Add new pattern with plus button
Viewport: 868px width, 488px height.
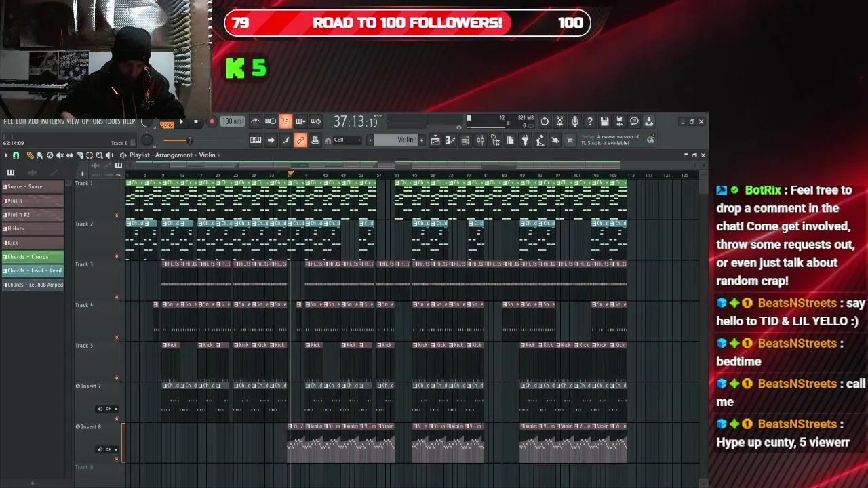pos(422,140)
